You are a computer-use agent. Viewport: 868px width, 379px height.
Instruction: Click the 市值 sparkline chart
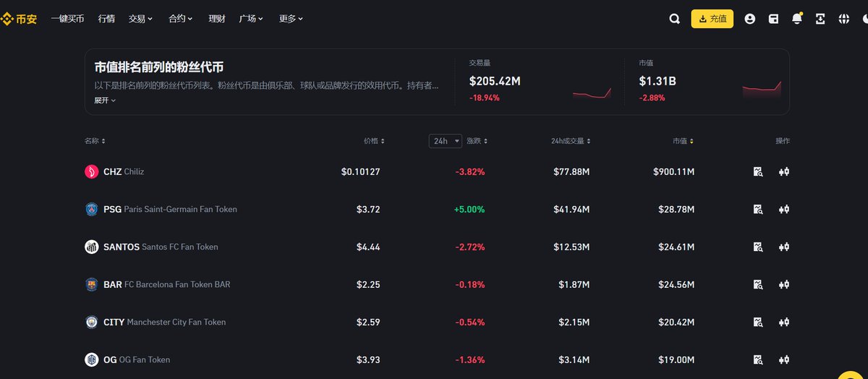tap(762, 89)
